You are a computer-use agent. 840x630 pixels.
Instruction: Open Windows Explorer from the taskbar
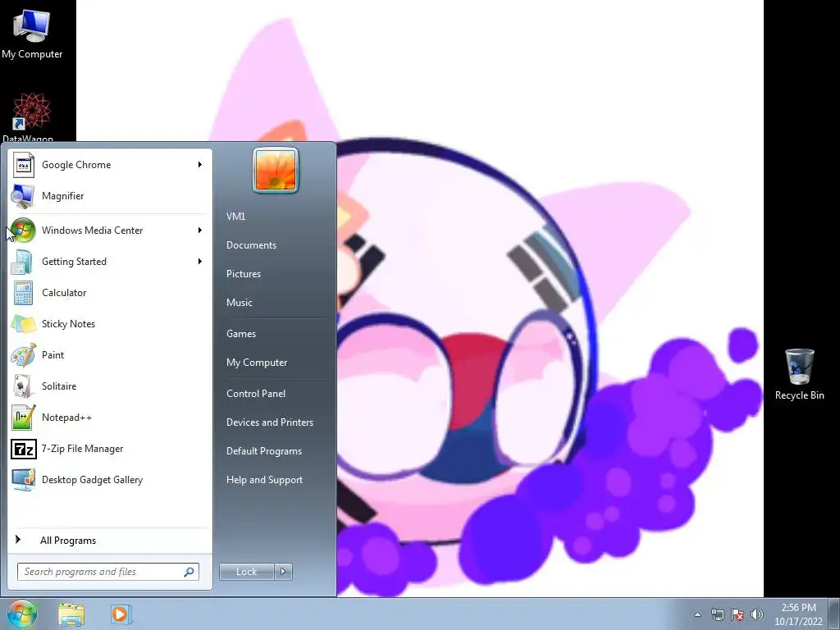click(71, 614)
